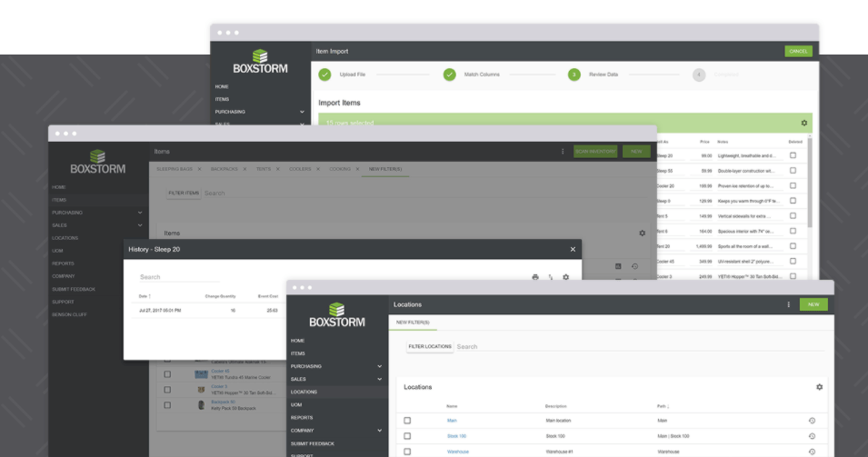
Task: Expand Company in Locations window sidebar
Action: click(x=380, y=431)
